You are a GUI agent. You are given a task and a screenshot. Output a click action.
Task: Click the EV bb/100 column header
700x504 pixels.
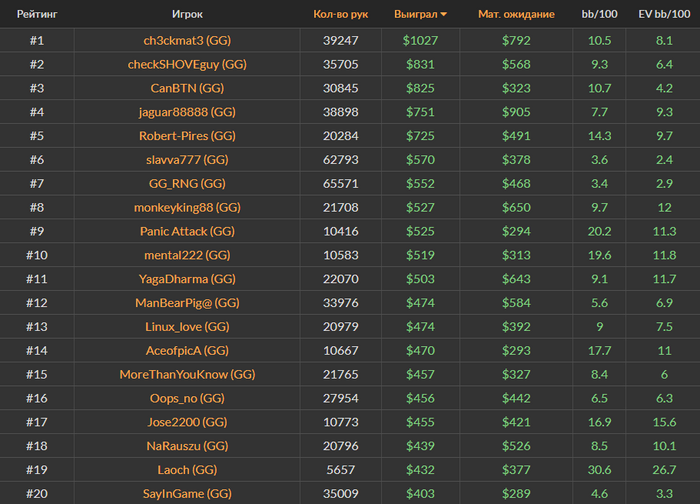pos(663,15)
